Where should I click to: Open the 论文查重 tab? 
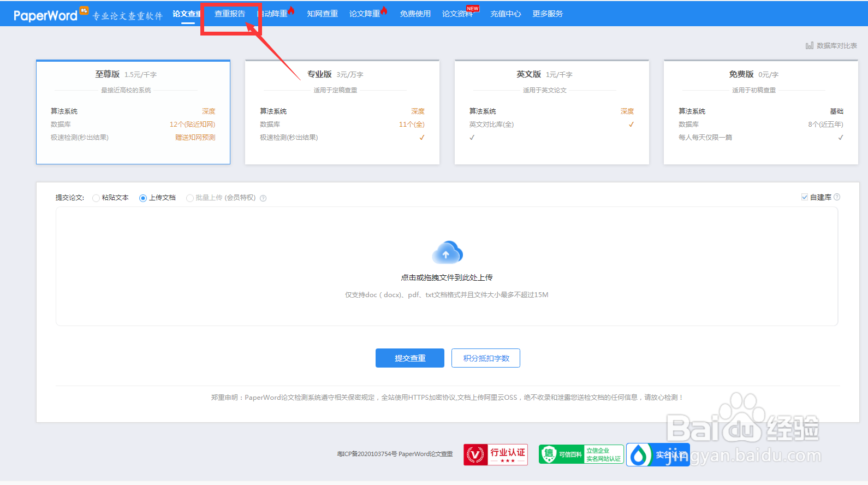click(187, 14)
